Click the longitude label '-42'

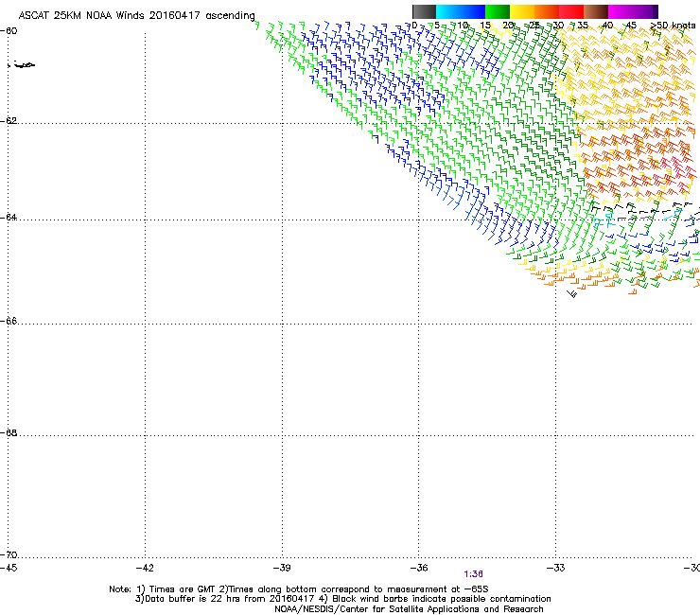tap(145, 568)
